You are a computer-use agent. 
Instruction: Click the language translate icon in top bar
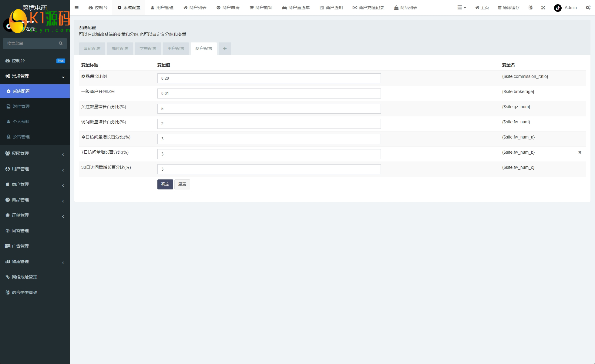click(530, 8)
